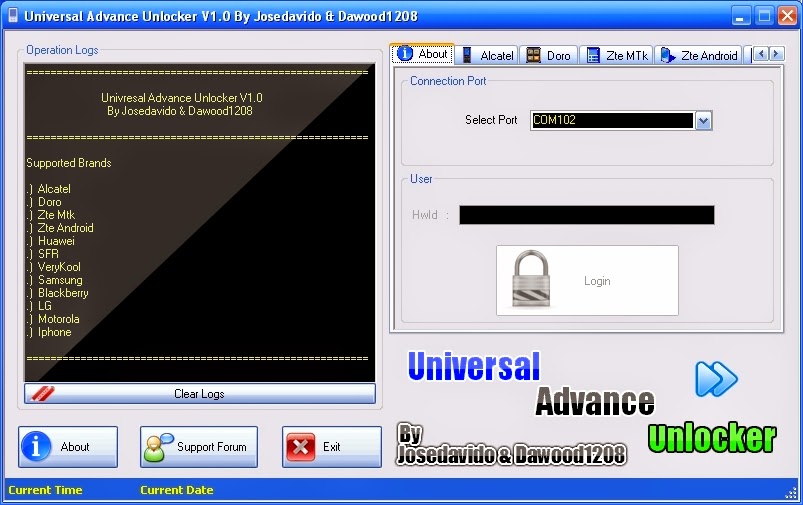Click the 'Current Time' status bar label

45,490
